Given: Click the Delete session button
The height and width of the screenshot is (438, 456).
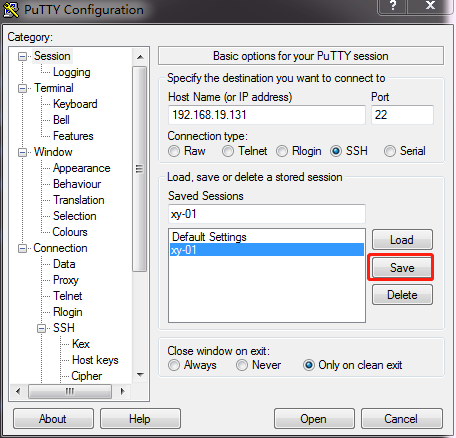Looking at the screenshot, I should pos(402,295).
